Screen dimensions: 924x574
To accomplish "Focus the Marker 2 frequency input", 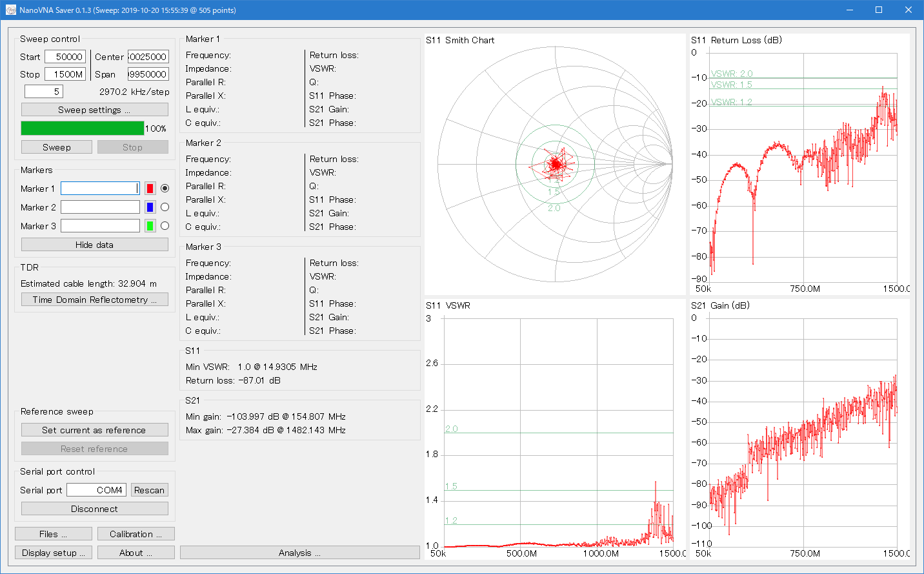I will tap(100, 207).
